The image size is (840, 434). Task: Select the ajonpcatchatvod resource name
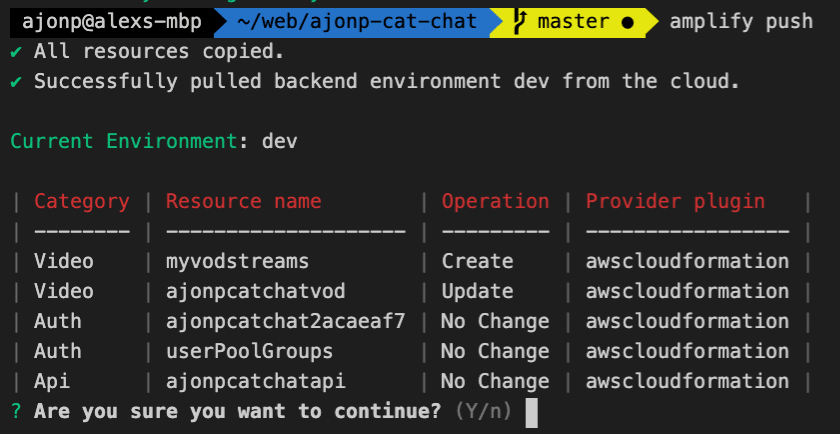[x=256, y=291]
